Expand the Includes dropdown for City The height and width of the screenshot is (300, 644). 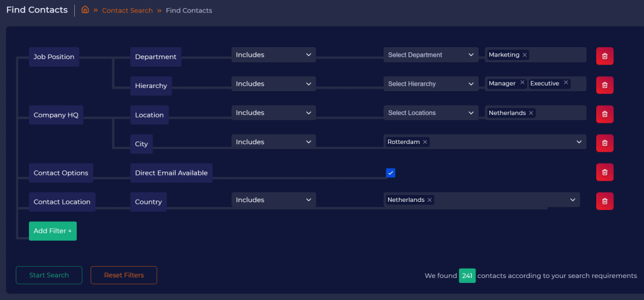[x=274, y=142]
